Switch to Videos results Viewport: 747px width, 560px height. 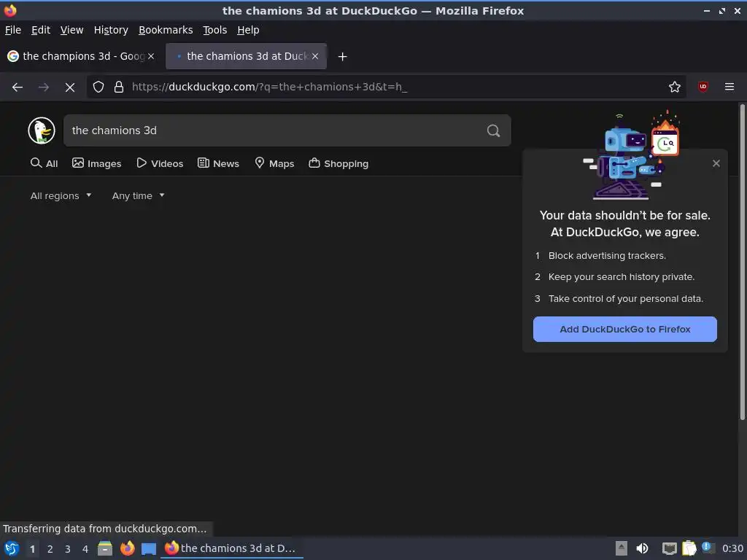pos(160,163)
